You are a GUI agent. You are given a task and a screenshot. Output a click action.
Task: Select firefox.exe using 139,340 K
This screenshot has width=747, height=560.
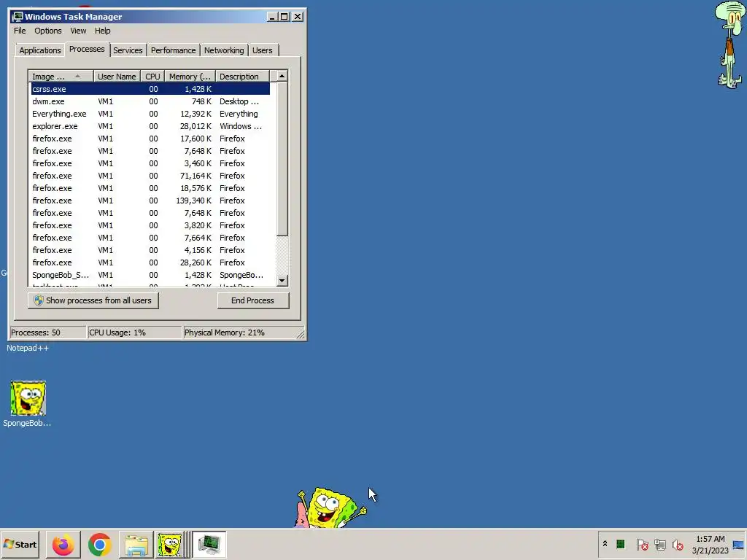(150, 201)
